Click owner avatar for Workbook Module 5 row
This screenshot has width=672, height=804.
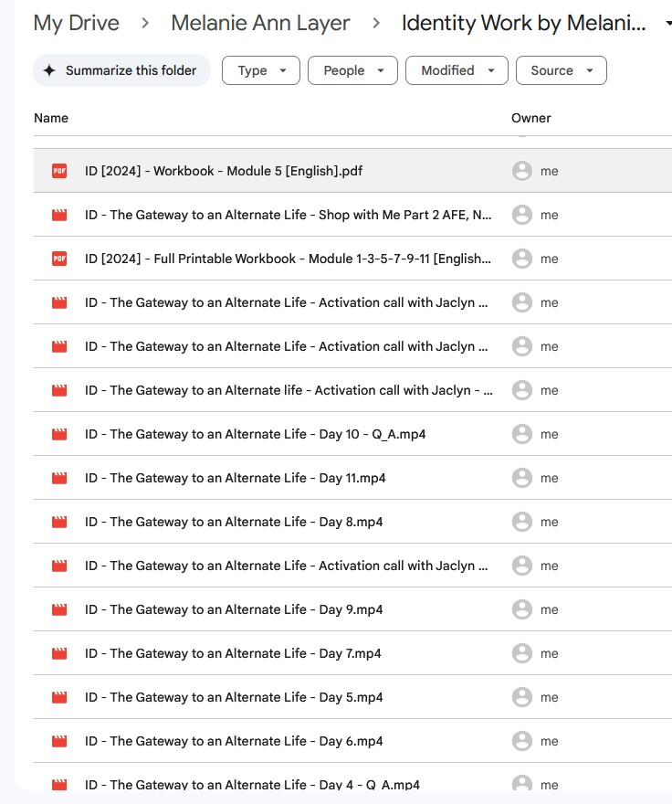[521, 171]
